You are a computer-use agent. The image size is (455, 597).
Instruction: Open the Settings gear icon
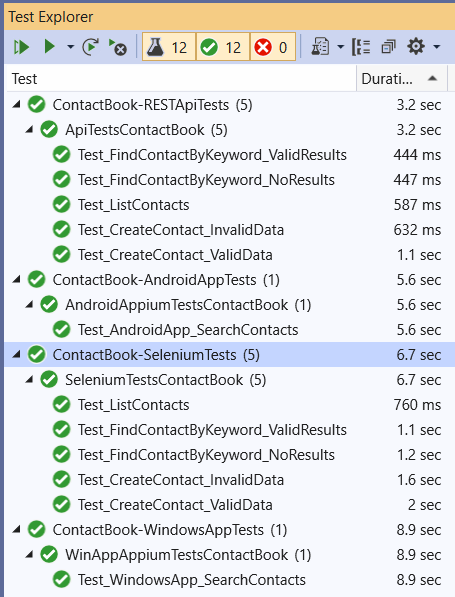tap(416, 47)
